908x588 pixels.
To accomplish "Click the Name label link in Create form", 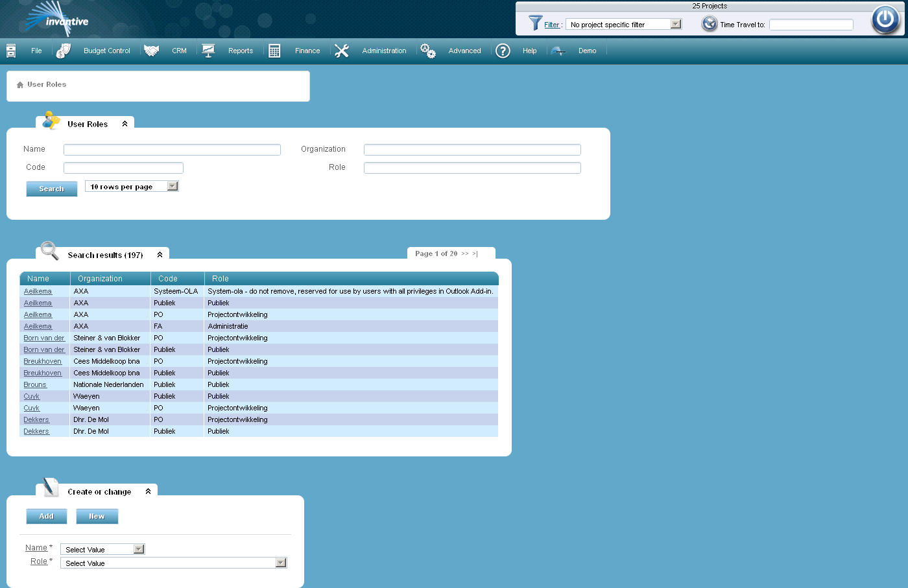I will (x=36, y=548).
